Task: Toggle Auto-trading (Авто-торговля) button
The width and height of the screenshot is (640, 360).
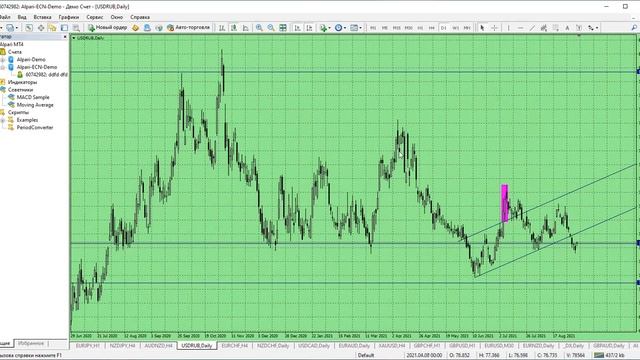Action: tap(189, 28)
